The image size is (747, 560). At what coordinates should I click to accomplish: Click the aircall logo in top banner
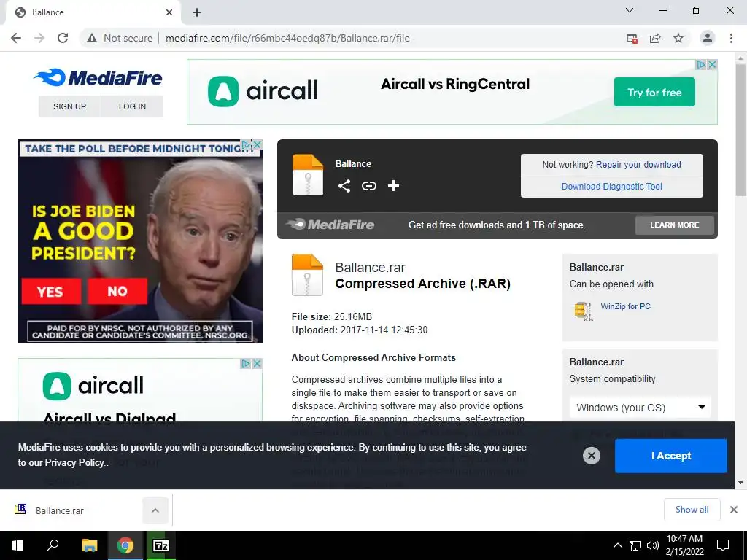(x=263, y=91)
